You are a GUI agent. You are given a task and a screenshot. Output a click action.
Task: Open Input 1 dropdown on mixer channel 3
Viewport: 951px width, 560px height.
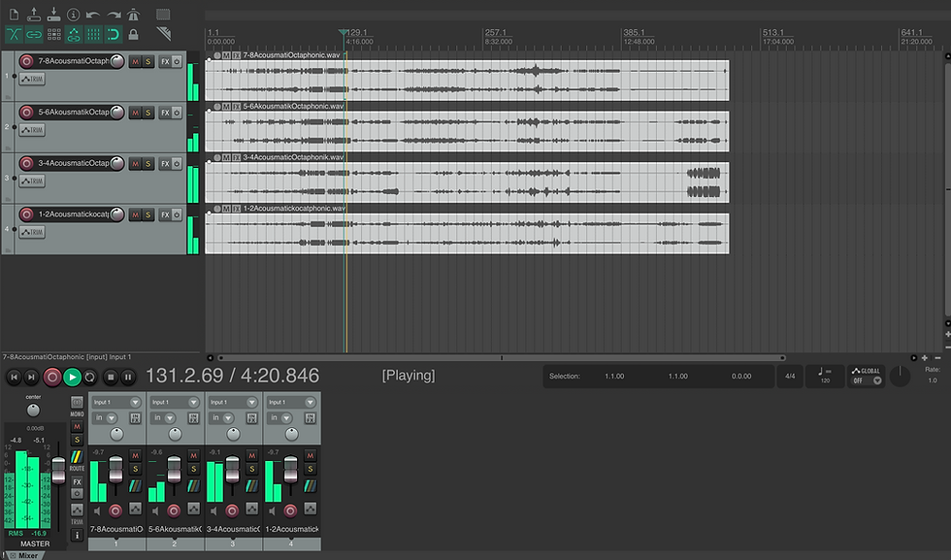click(233, 402)
